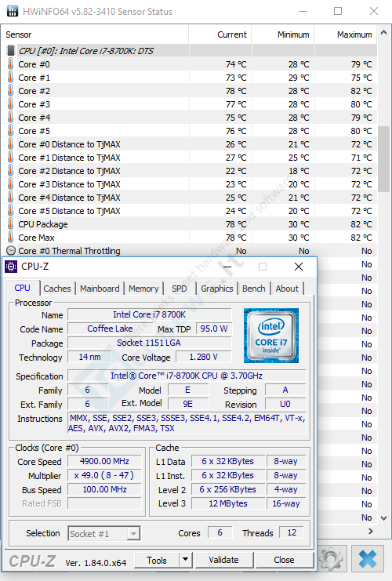Viewport: 392px width, 581px height.
Task: Open the Mainboard tab
Action: (100, 289)
